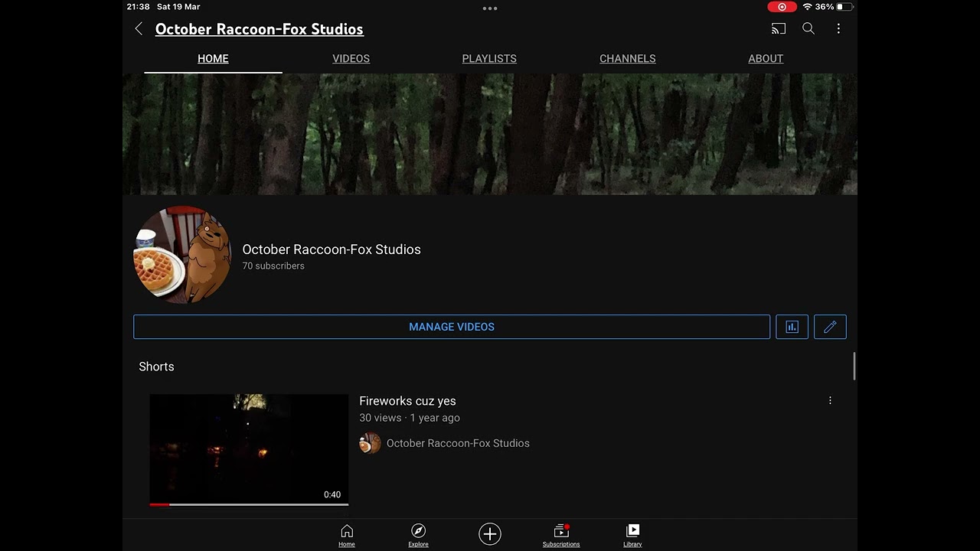
Task: Open October Raccoon-Fox Studios link under video
Action: pyautogui.click(x=458, y=443)
